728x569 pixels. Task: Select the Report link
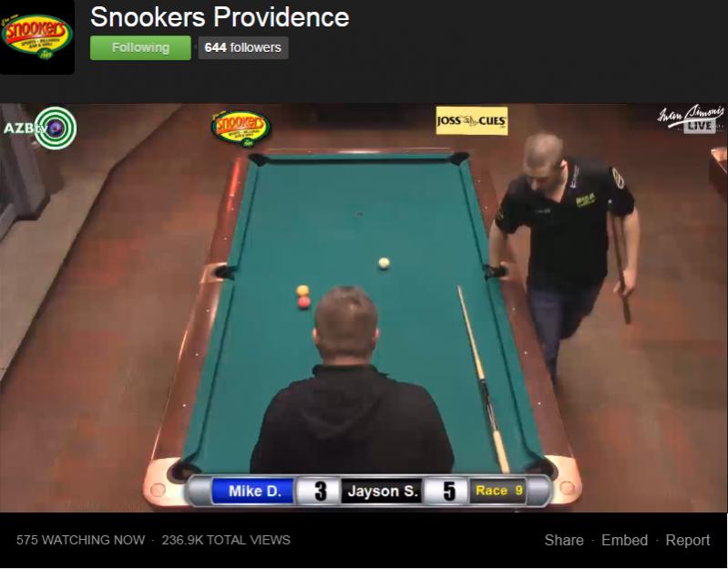pyautogui.click(x=688, y=540)
